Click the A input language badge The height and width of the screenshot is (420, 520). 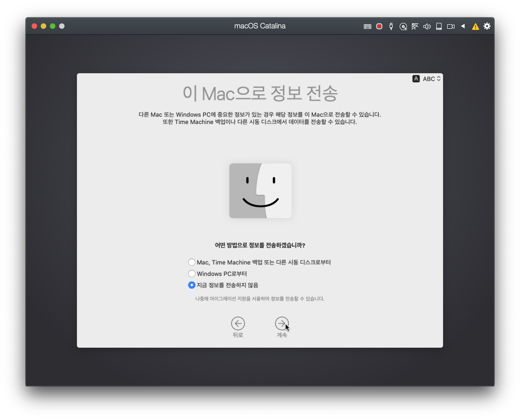point(416,79)
